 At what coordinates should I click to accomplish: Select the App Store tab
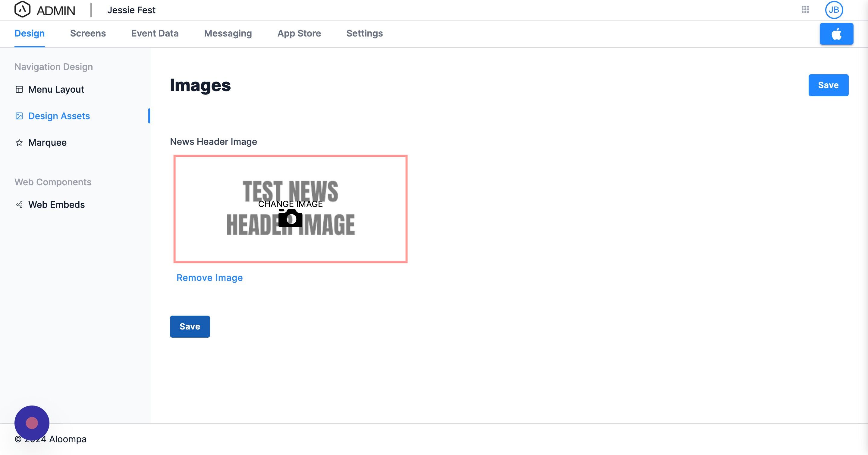tap(299, 33)
